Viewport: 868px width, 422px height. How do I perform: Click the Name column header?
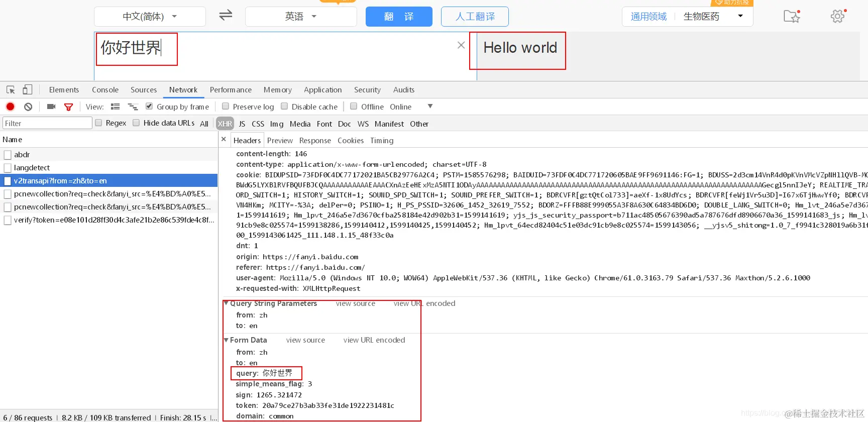point(108,140)
